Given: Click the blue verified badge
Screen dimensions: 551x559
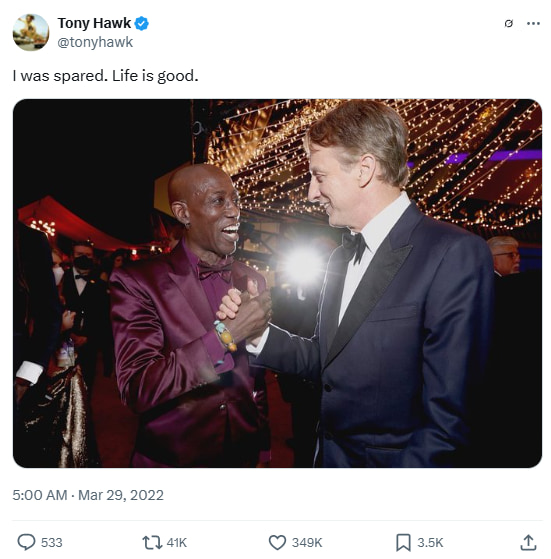Looking at the screenshot, I should [141, 24].
